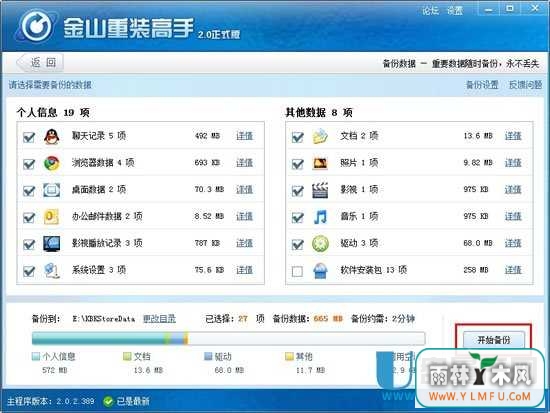
Task: Click 更改目录 to change backup directory
Action: point(160,318)
